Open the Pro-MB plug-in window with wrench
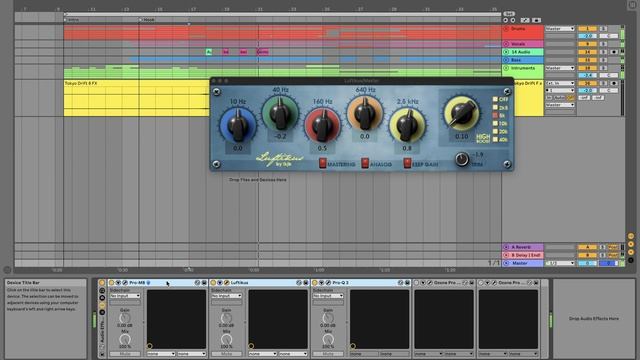The width and height of the screenshot is (640, 360). tap(125, 282)
